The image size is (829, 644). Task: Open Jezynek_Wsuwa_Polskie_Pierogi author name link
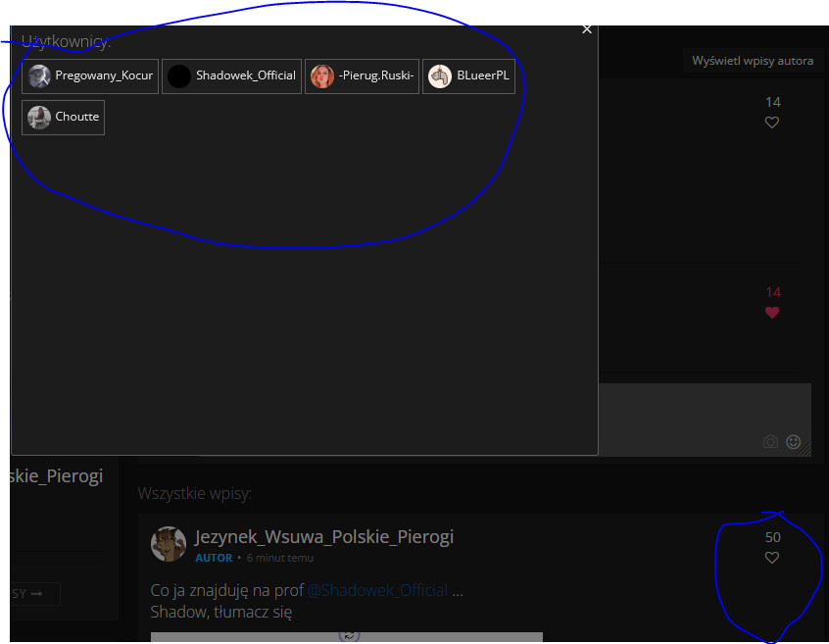(x=324, y=537)
